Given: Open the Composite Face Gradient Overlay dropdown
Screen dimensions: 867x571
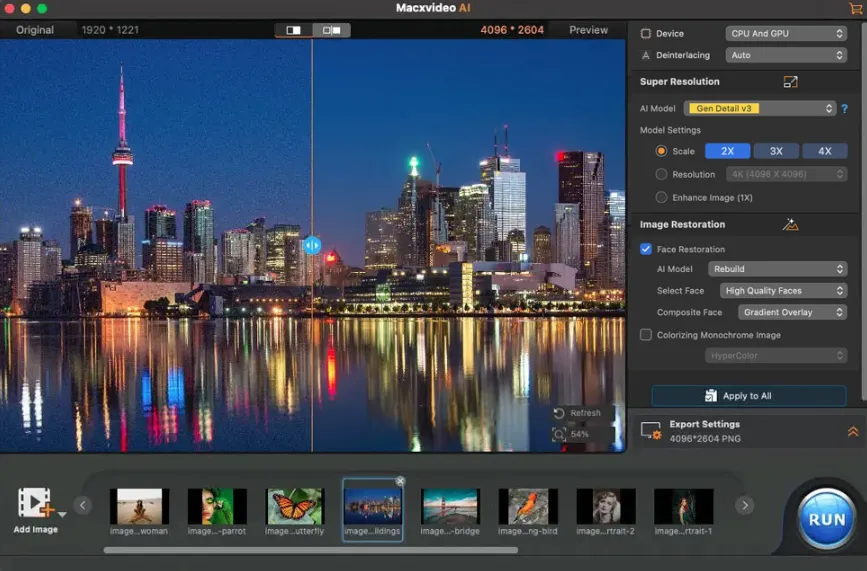Looking at the screenshot, I should tap(792, 312).
